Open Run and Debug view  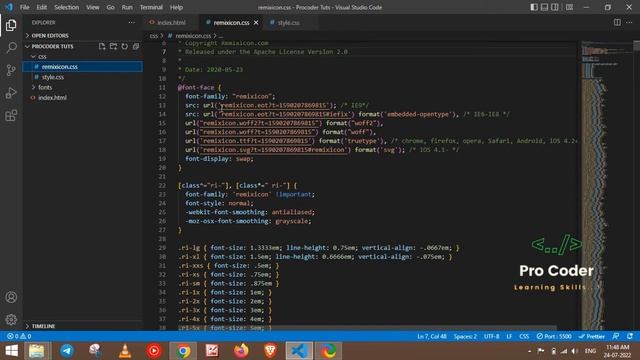click(x=11, y=93)
